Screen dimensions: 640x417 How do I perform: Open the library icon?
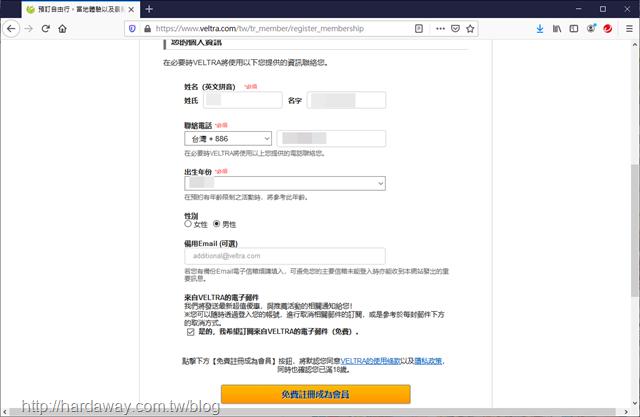coord(557,29)
